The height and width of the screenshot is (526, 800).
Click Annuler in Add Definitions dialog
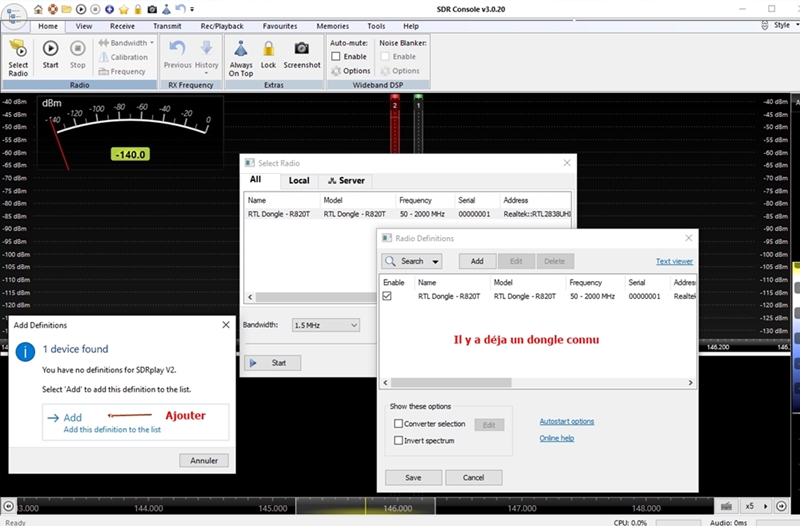point(204,460)
